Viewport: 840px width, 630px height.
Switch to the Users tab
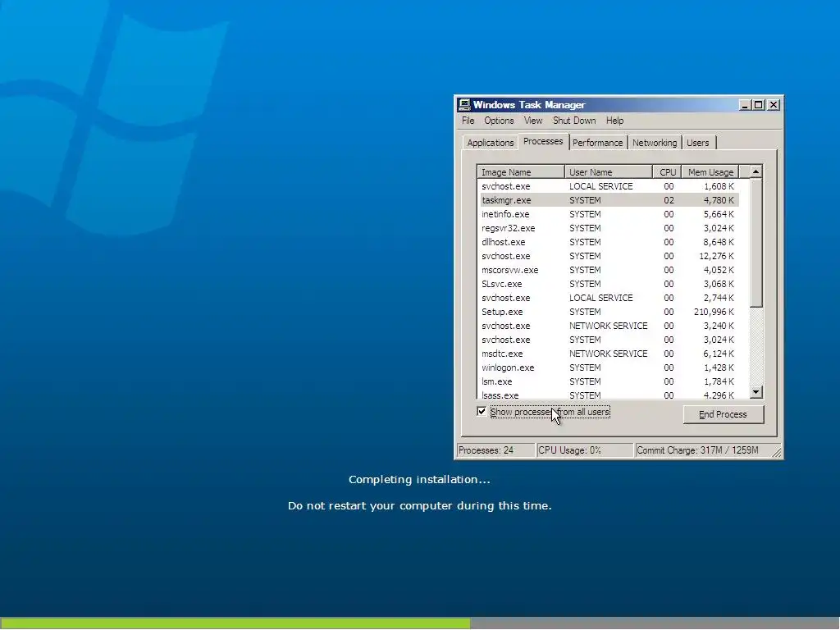pos(697,143)
